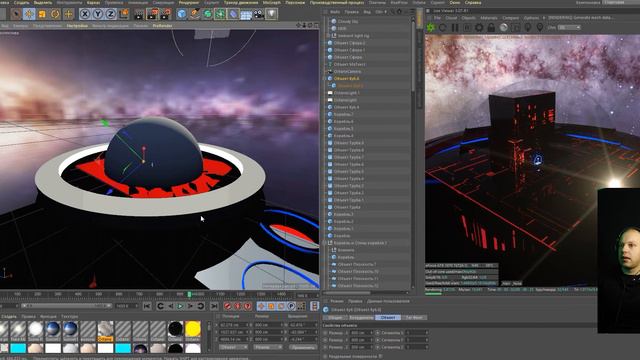The image size is (640, 360).
Task: Toggle autokeying red button
Action: pyautogui.click(x=238, y=306)
